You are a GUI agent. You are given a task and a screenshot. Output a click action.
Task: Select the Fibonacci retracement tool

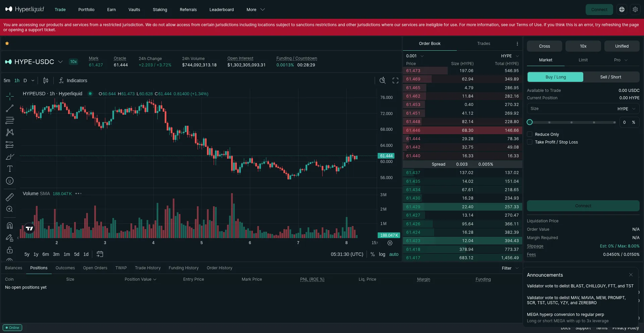[10, 120]
